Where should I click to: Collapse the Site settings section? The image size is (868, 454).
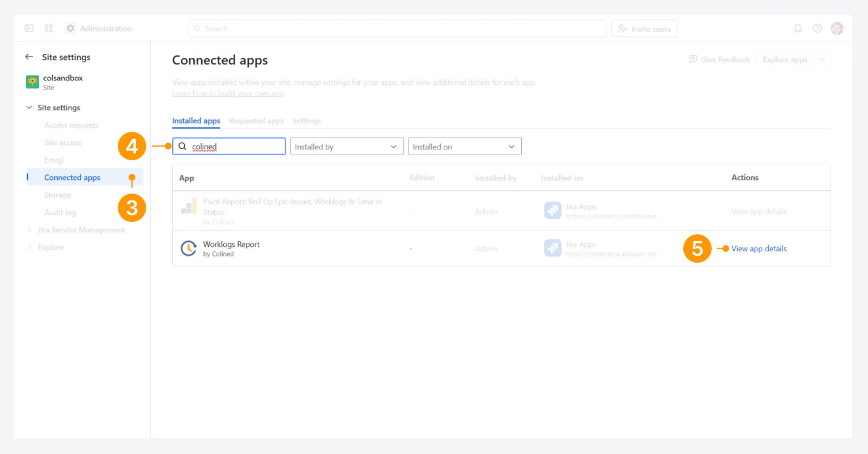[29, 108]
